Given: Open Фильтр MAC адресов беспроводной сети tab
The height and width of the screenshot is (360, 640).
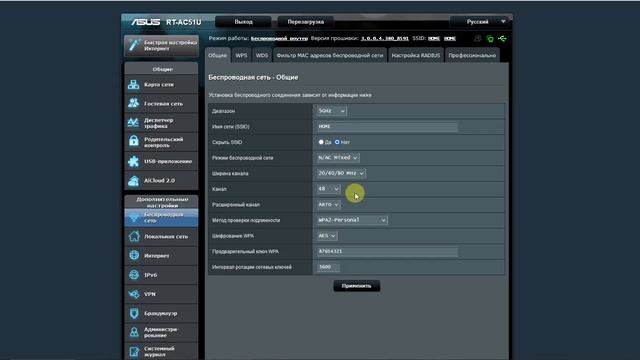Looking at the screenshot, I should tap(330, 55).
